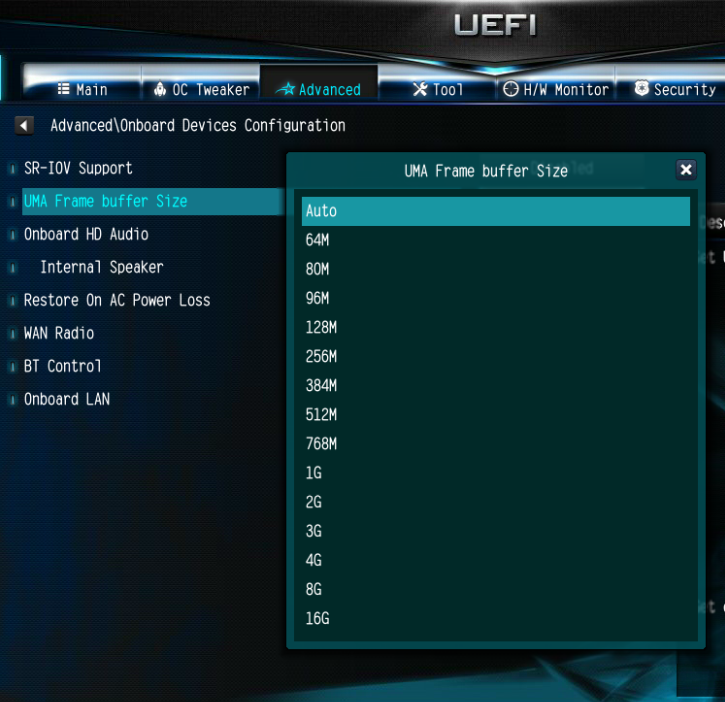Choose 80M frame buffer size

(496, 270)
